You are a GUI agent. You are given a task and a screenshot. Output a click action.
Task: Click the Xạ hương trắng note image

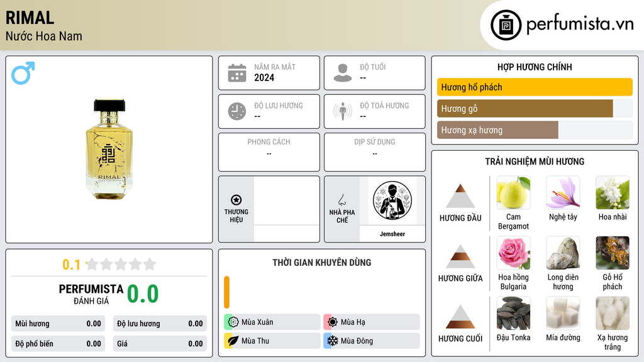613,313
